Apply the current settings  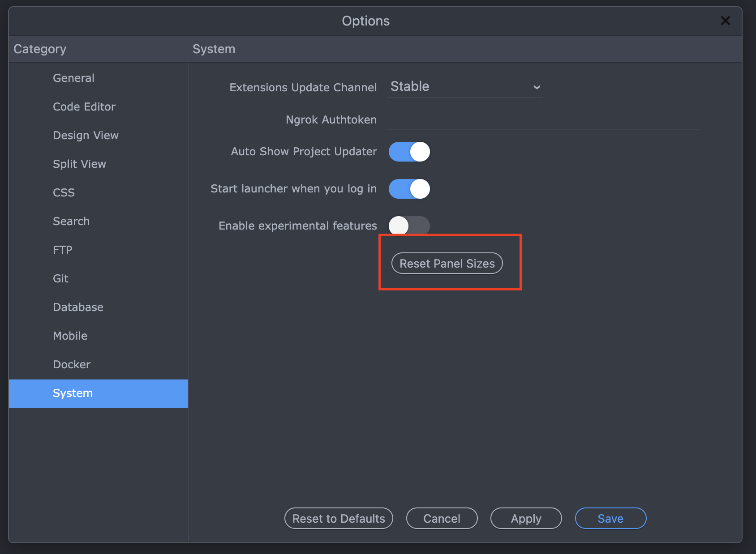[526, 518]
